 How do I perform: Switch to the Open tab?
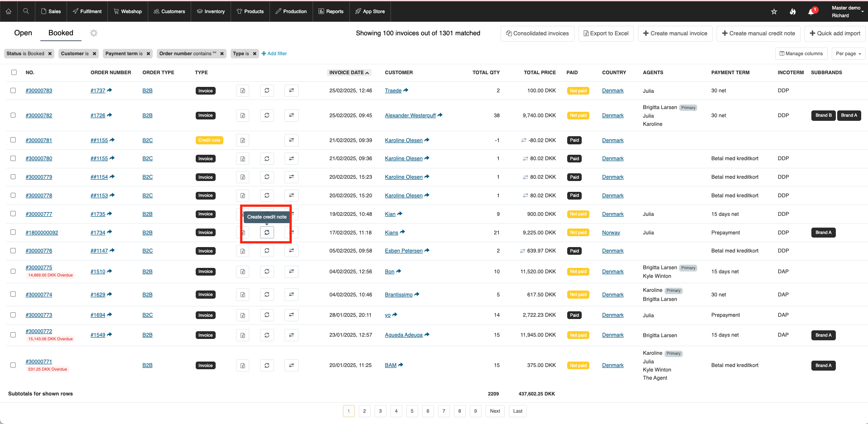coord(23,33)
